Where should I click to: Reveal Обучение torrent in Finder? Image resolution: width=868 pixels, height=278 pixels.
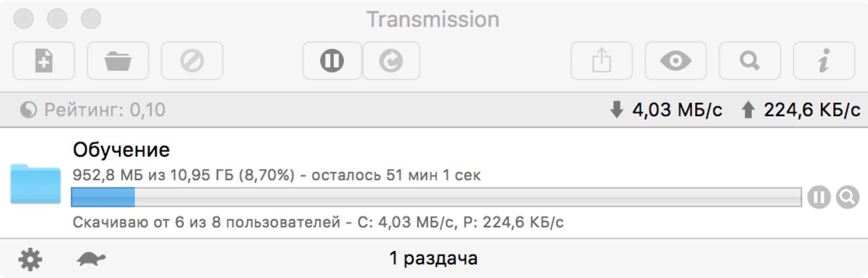point(848,197)
